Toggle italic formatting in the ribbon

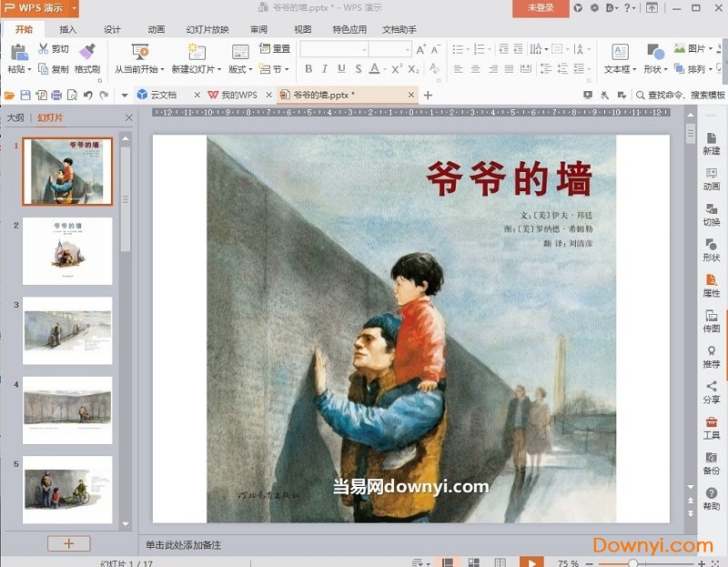pyautogui.click(x=325, y=68)
